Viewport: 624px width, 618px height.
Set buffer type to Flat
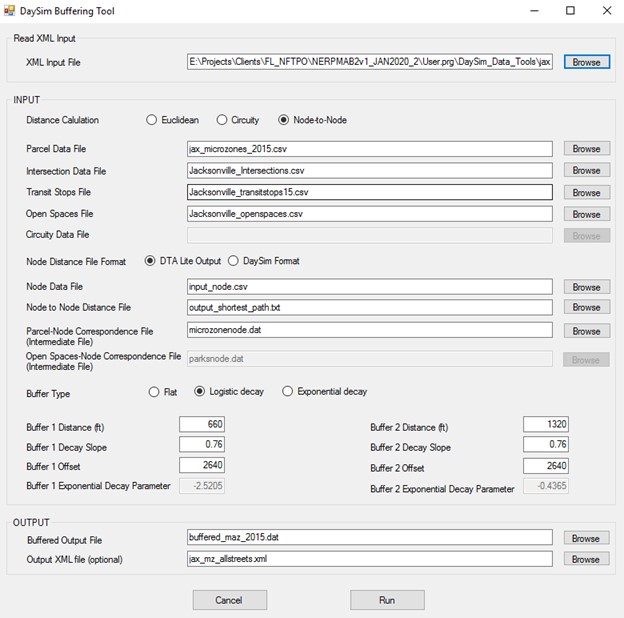click(154, 391)
